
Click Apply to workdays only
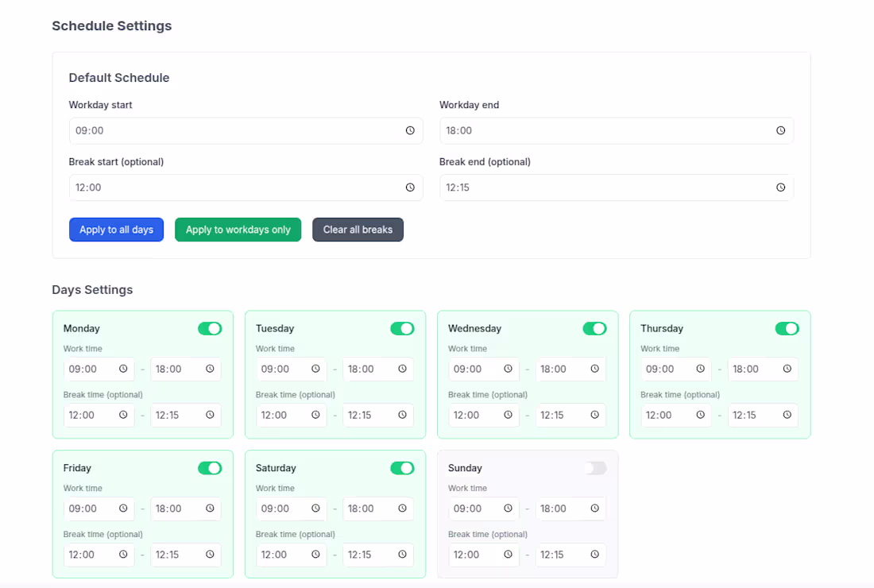click(x=238, y=229)
